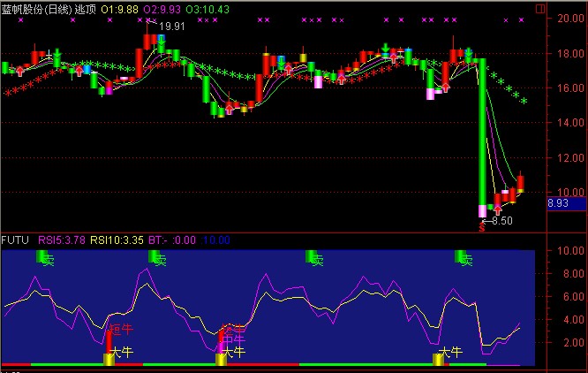
Task: Click the 19.91 high price label
Action: [172, 27]
